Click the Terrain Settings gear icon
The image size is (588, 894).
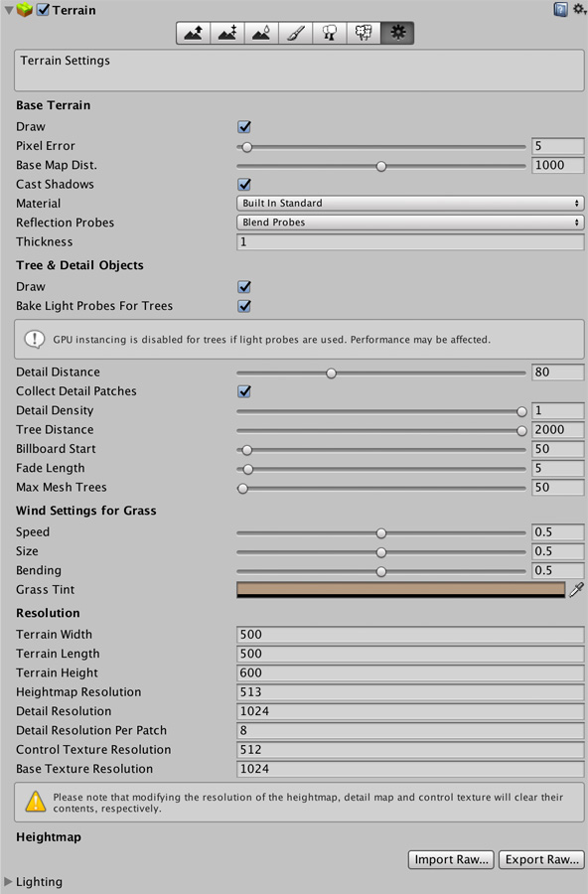tap(397, 33)
